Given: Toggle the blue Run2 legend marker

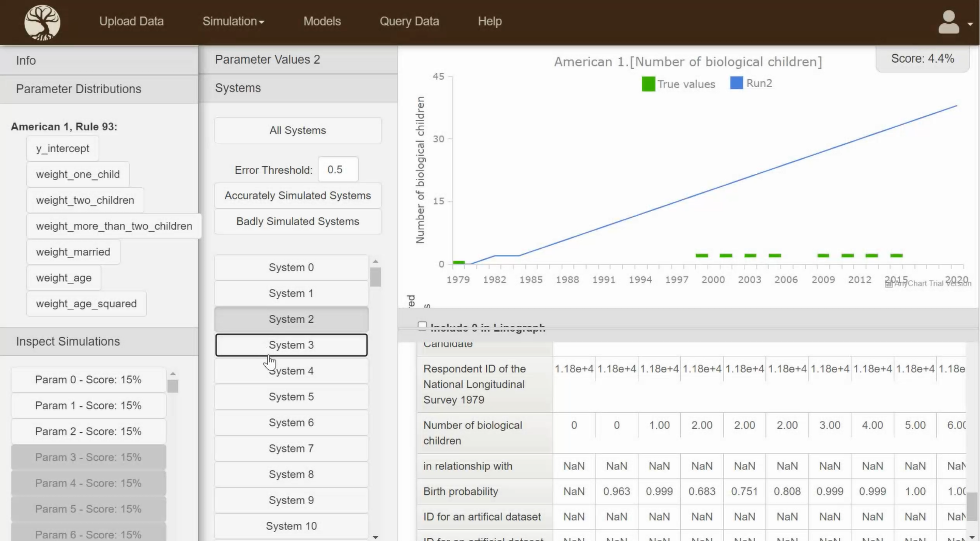Looking at the screenshot, I should pyautogui.click(x=736, y=83).
